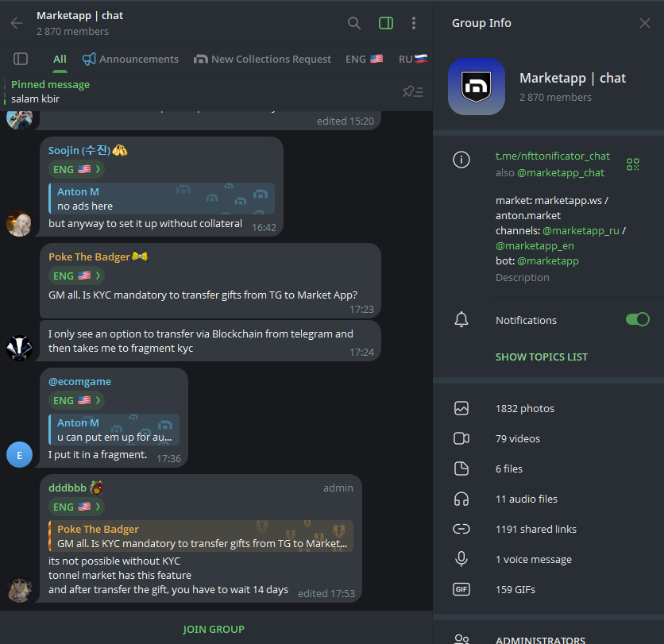Open the @marketapp_chat mention link
The image size is (664, 644).
point(561,173)
